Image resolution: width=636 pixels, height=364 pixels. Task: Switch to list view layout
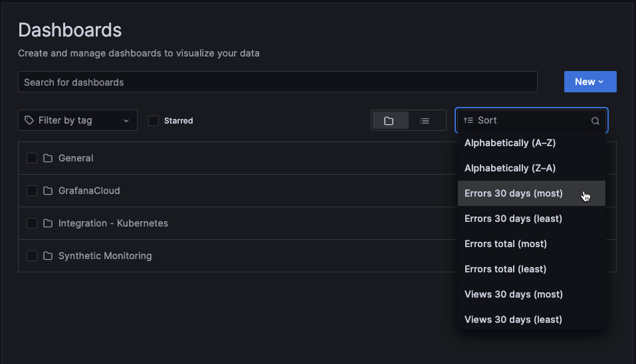tap(425, 121)
